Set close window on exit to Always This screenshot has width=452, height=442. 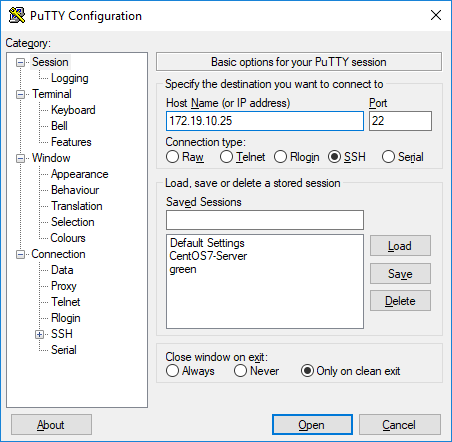(172, 371)
